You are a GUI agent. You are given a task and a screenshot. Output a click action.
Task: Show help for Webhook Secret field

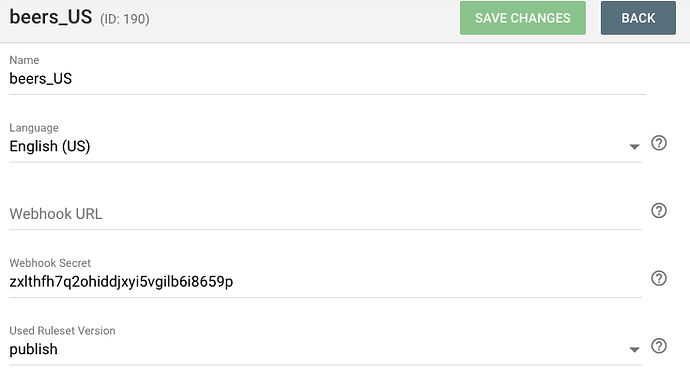[659, 278]
